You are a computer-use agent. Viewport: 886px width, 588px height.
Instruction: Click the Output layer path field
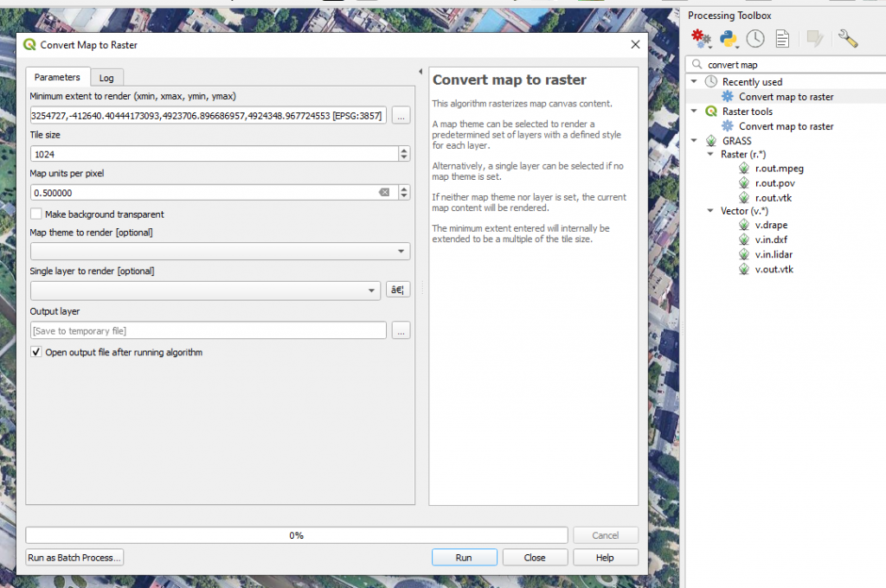click(x=209, y=330)
